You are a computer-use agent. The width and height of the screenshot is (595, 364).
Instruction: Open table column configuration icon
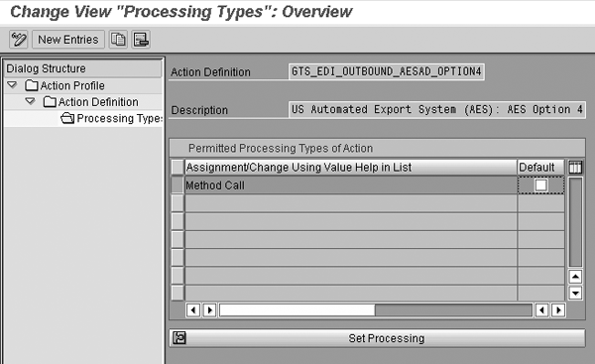point(575,167)
